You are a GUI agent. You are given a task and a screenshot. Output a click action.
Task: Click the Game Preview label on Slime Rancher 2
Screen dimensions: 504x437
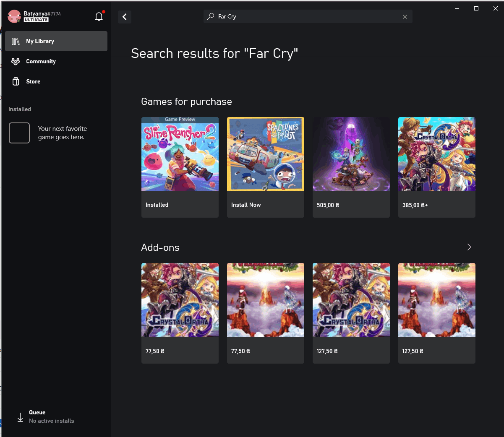pyautogui.click(x=180, y=120)
